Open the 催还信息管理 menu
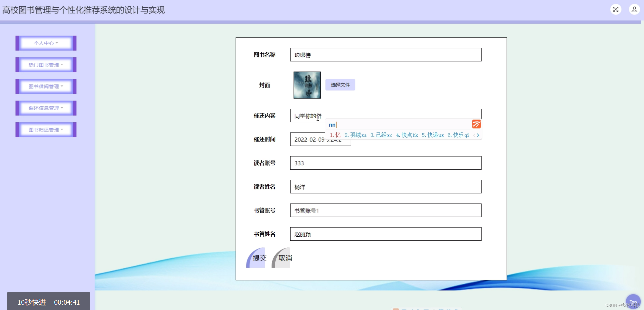Screen dimensions: 644x310 46,108
